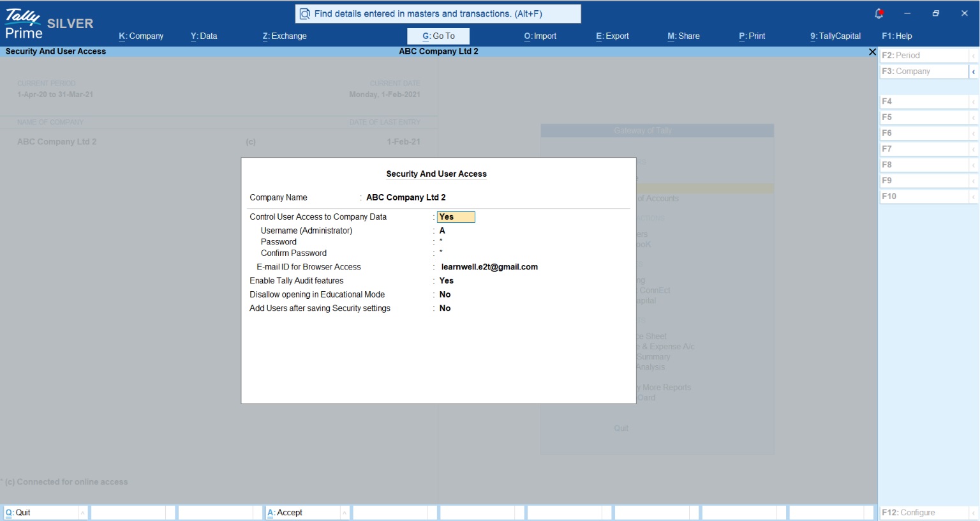This screenshot has width=980, height=521.
Task: Click the A: Accept button
Action: [302, 513]
